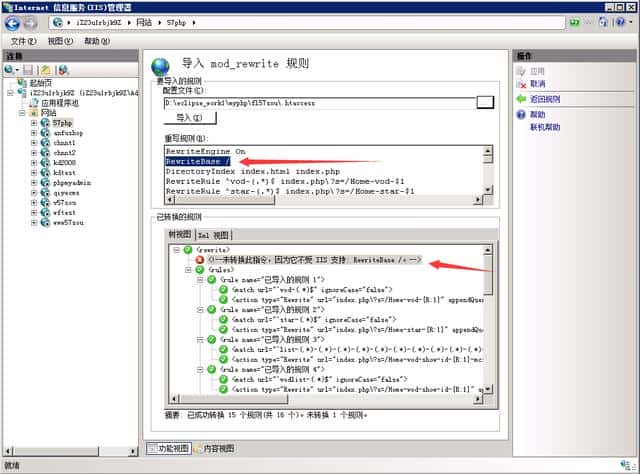Select the highlighted RewriteBase / line
The image size is (640, 474).
[x=198, y=161]
